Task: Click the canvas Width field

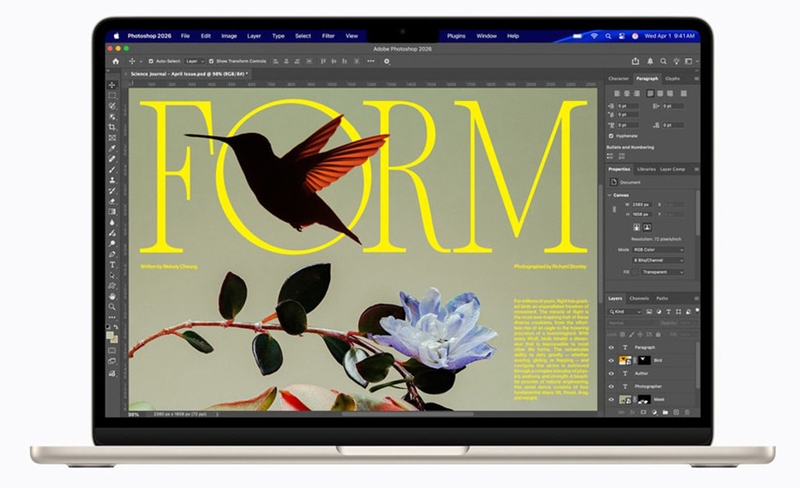Action: pos(642,205)
